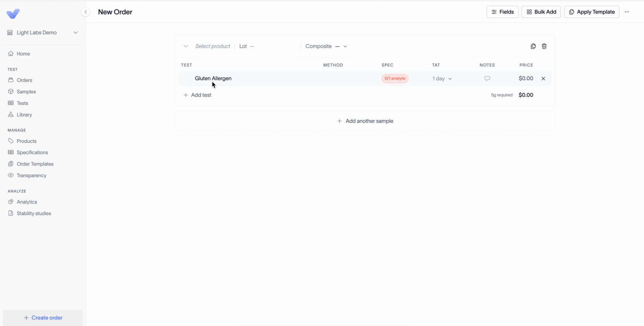Open the Analytics page

click(x=27, y=202)
